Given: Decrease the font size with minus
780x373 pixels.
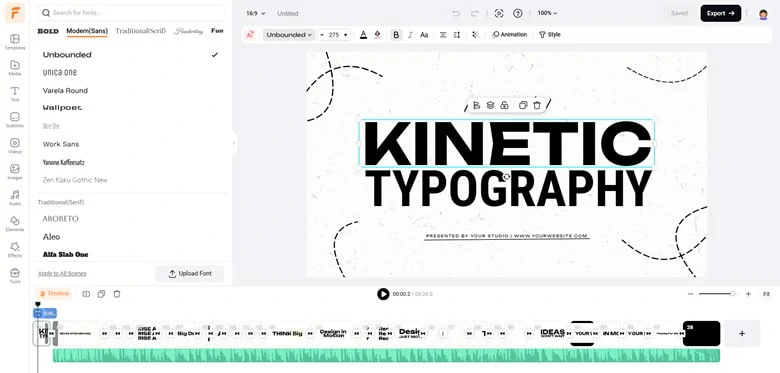Looking at the screenshot, I should [322, 35].
